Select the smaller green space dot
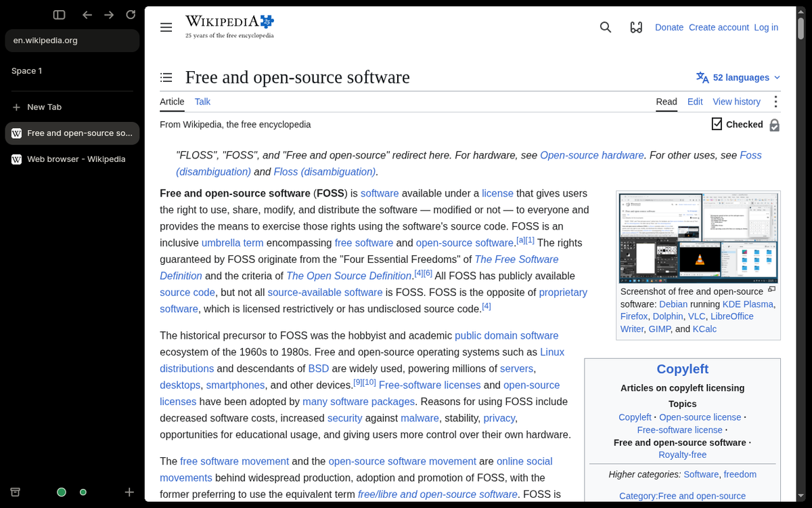Screen dimensions: 812x508 83,492
